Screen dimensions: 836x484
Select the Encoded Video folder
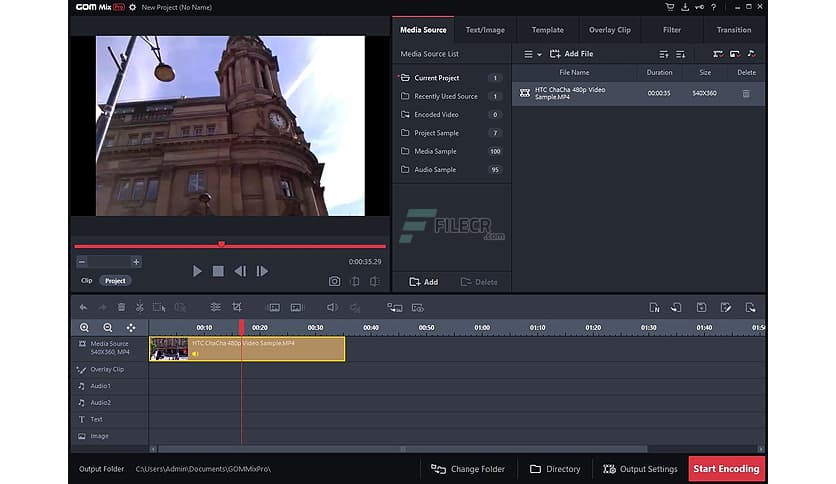[451, 115]
